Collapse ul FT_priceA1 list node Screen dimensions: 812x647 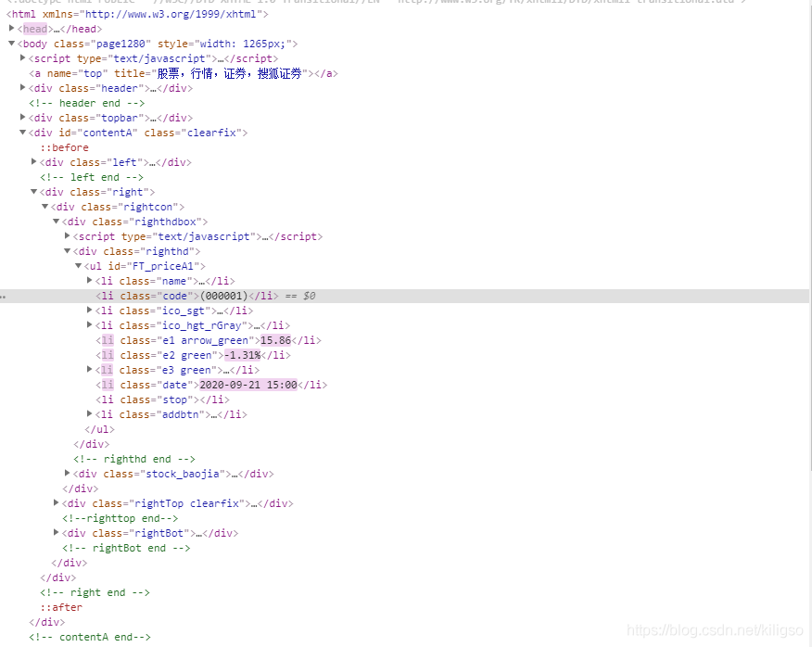pos(78,266)
